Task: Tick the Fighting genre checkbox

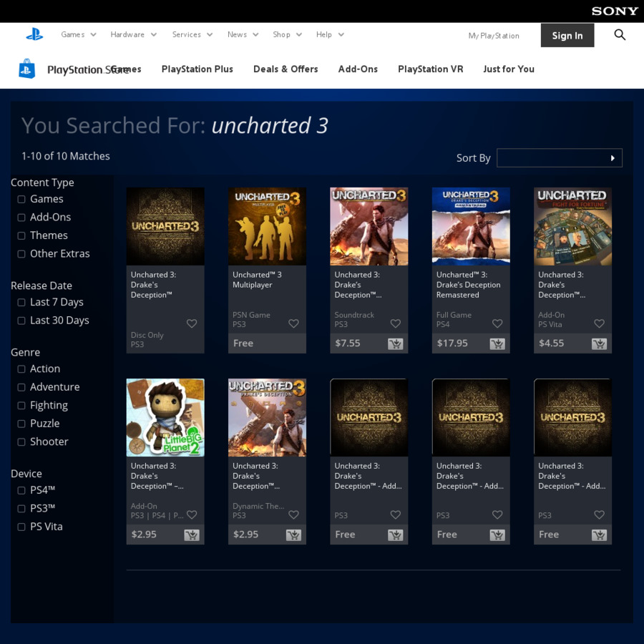Action: point(21,406)
